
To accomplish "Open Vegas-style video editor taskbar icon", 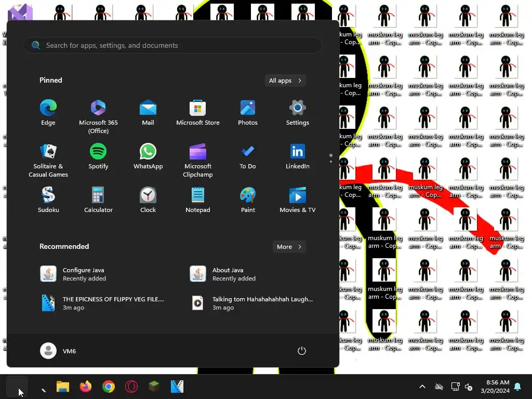I will 177,387.
